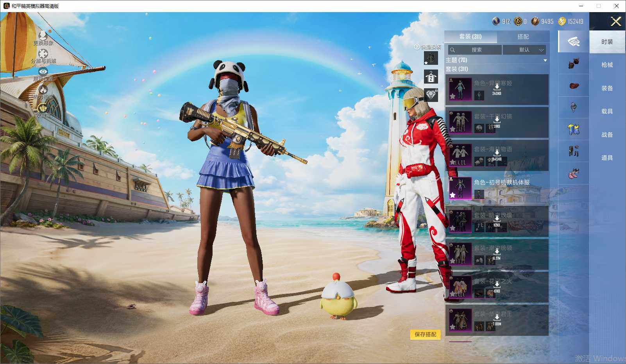Close wardrobe with yellow X button
Image resolution: width=626 pixels, height=364 pixels.
pos(616,21)
